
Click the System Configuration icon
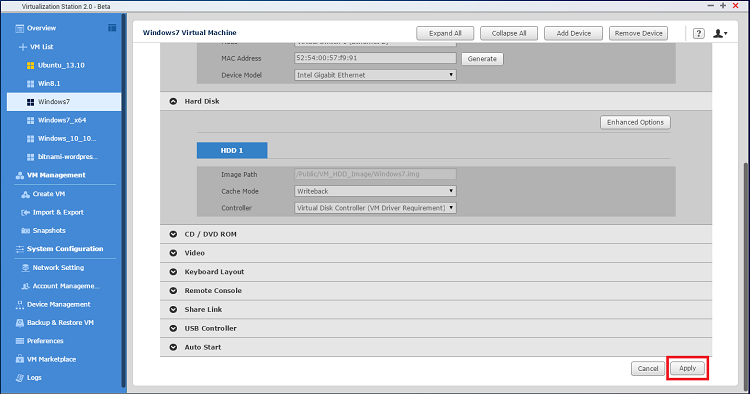click(20, 249)
